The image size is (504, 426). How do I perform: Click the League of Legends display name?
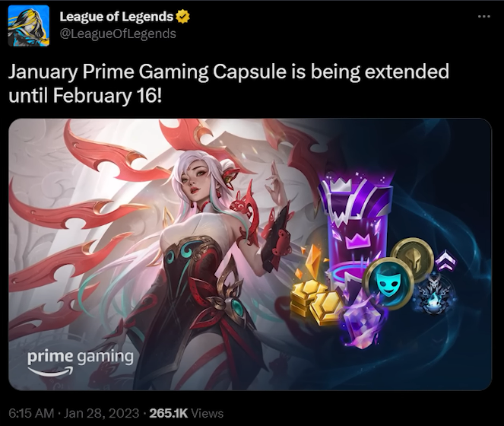(116, 17)
